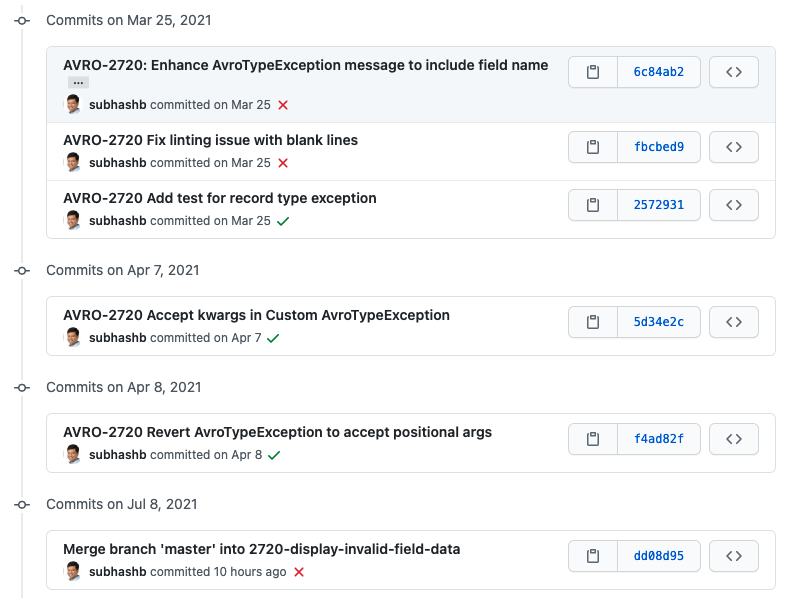Show failed checks for Merge branch commit
This screenshot has width=787, height=603.
point(299,572)
